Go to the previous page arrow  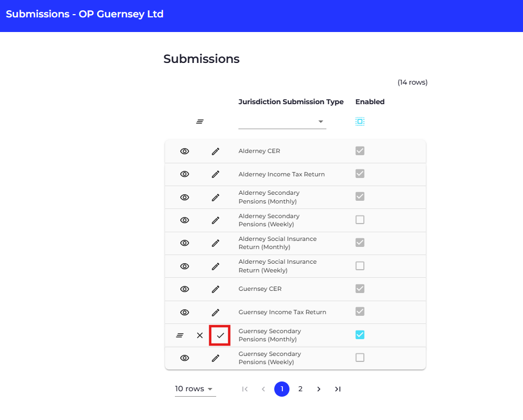[x=263, y=389]
